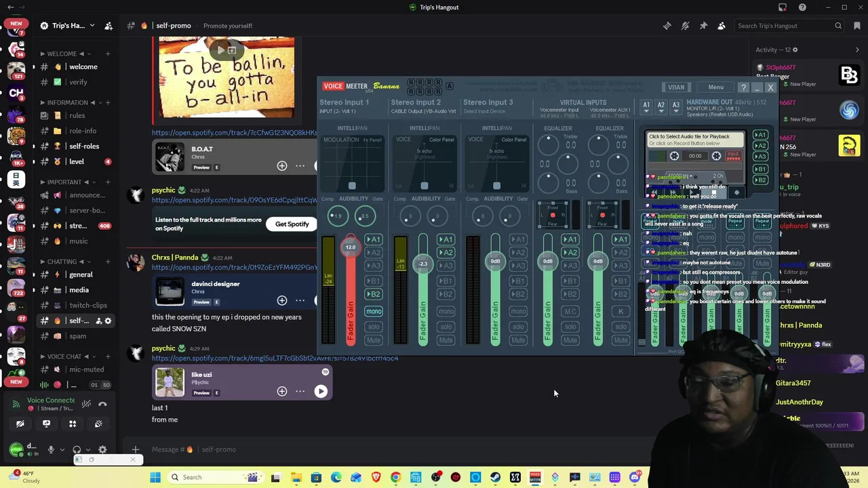Mute Stereo Input 1 strip
The width and height of the screenshot is (868, 488).
pyautogui.click(x=374, y=340)
